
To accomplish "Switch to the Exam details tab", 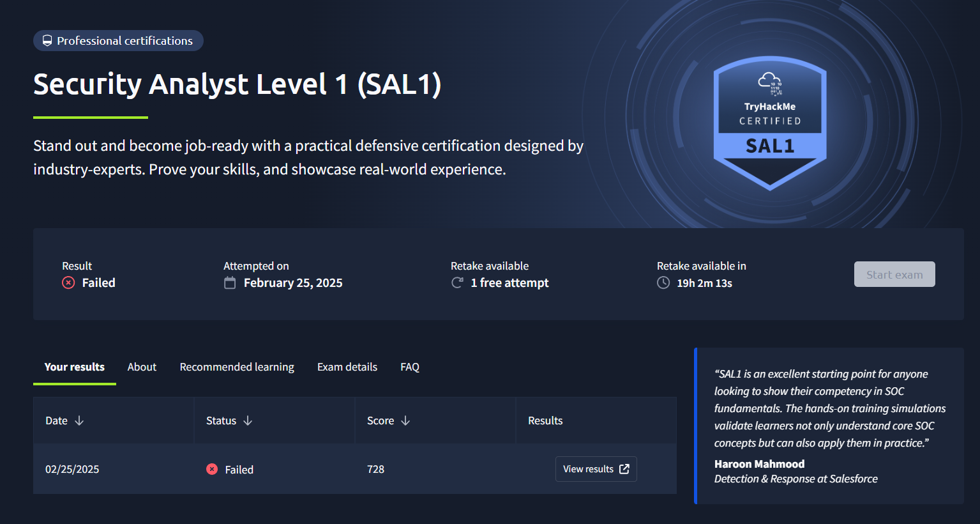I will pos(347,367).
